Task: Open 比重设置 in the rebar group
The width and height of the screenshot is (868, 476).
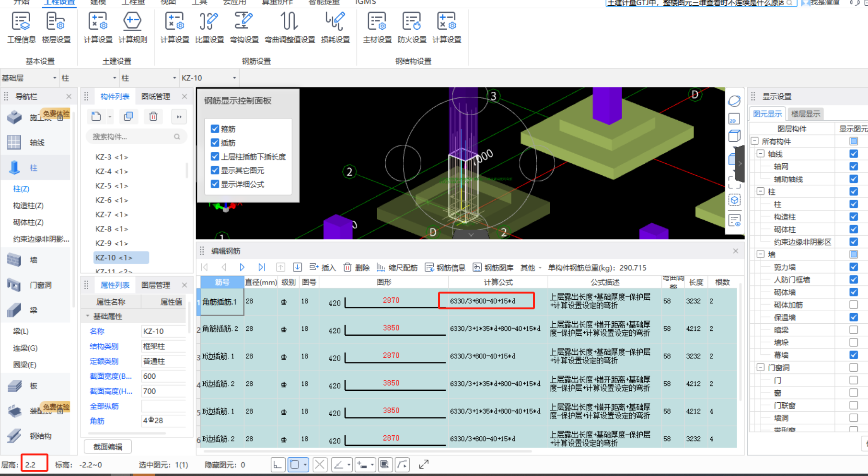Action: pyautogui.click(x=209, y=28)
